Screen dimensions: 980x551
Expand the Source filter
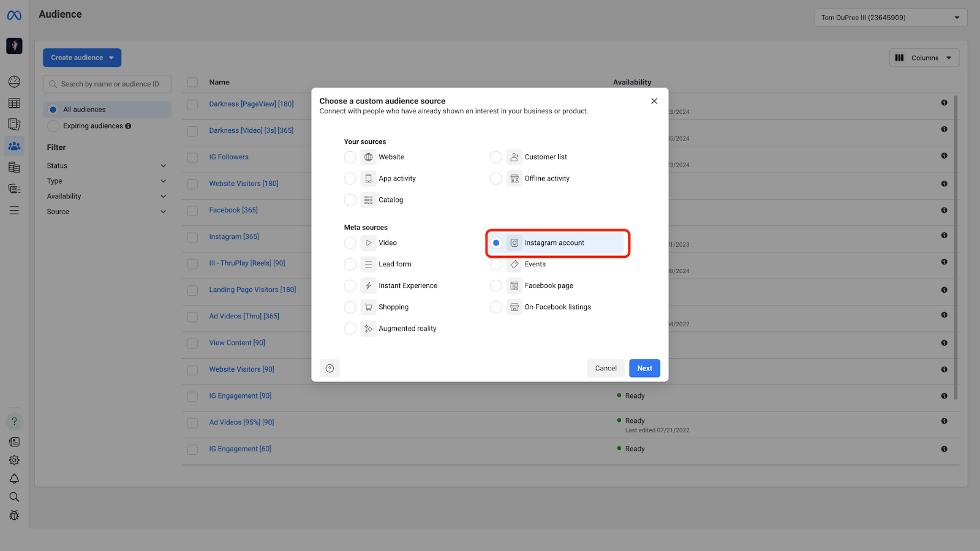107,212
